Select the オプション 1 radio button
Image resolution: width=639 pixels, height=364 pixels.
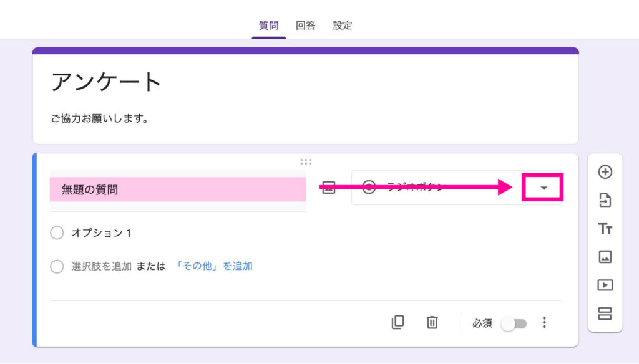point(57,233)
